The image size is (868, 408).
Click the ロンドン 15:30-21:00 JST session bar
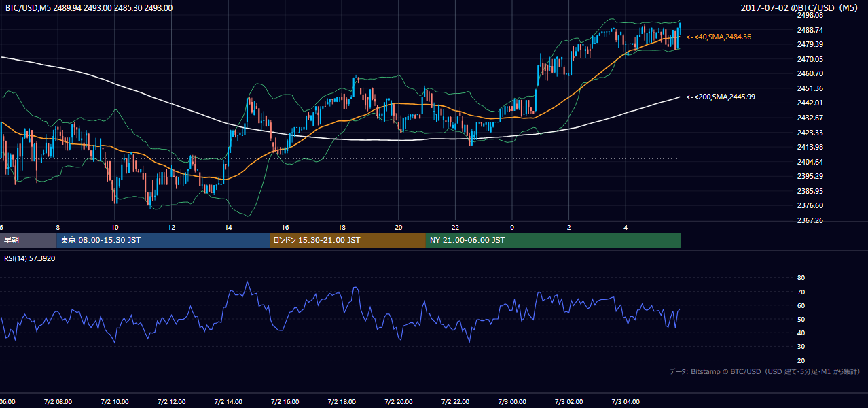point(348,240)
